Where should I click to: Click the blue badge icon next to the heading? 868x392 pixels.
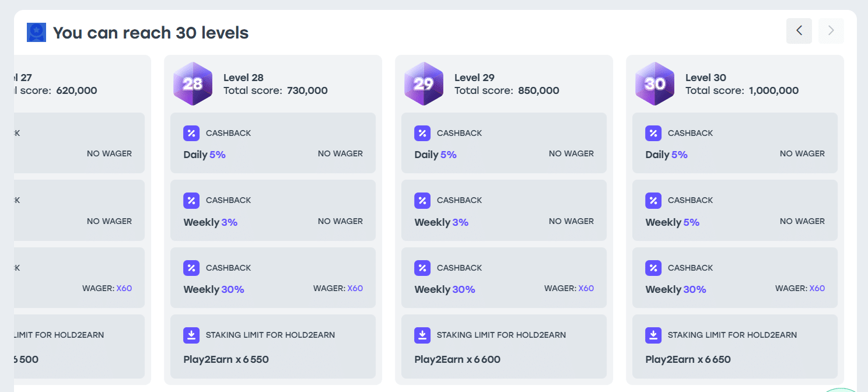coord(36,32)
